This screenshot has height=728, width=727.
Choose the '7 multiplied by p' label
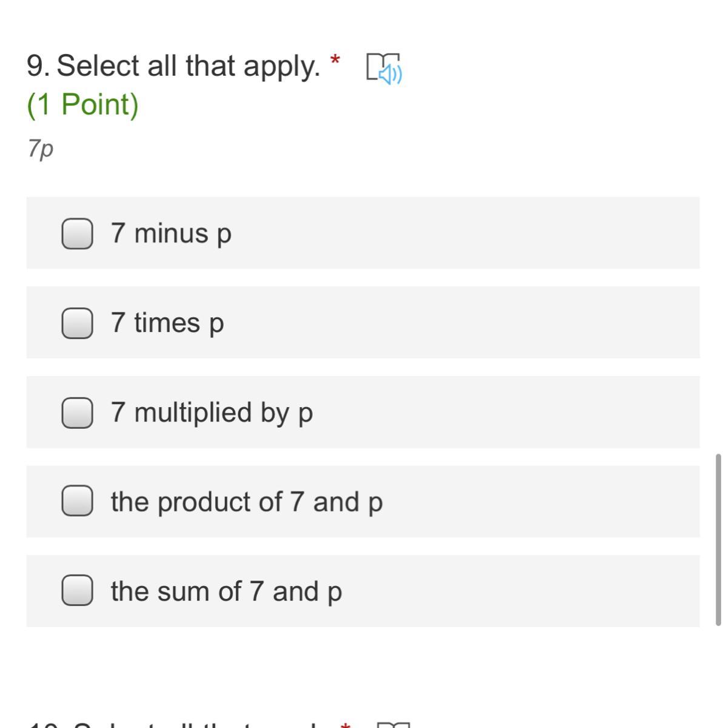tap(212, 413)
